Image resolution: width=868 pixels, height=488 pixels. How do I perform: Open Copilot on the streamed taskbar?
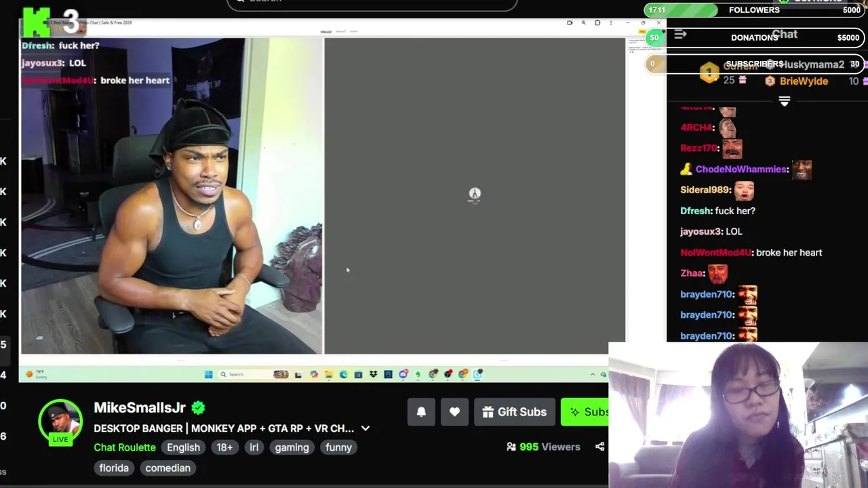314,374
